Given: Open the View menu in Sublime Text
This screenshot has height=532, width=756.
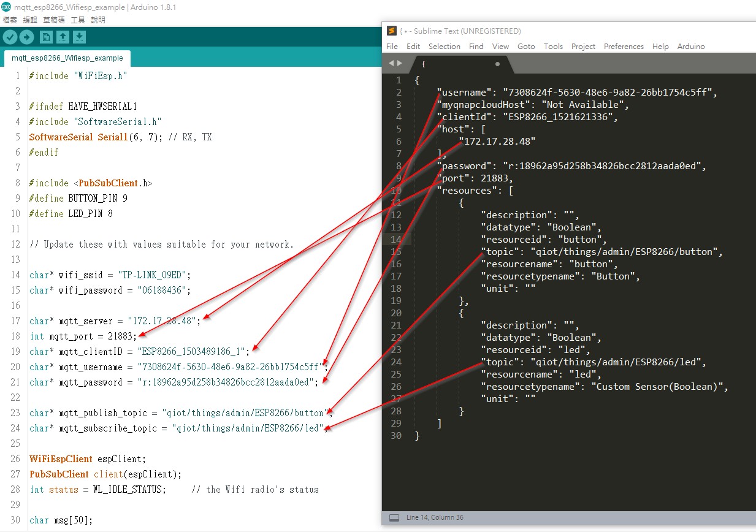Looking at the screenshot, I should pos(500,47).
